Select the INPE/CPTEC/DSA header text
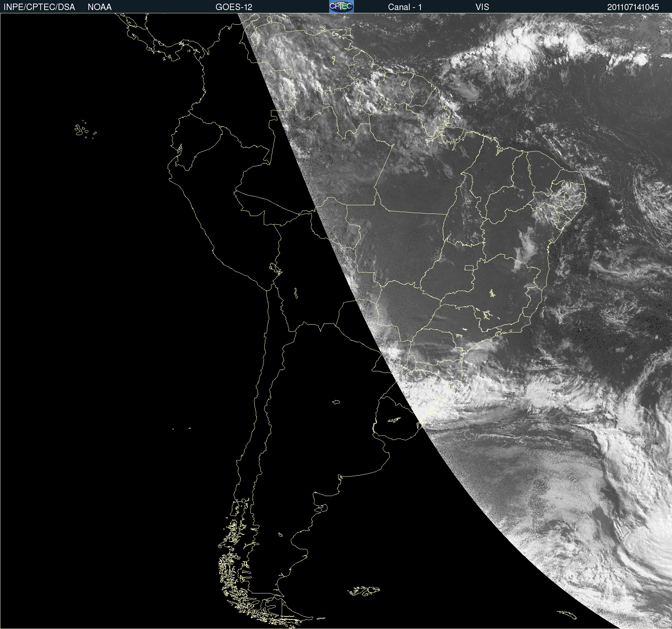672x629 pixels. (39, 7)
